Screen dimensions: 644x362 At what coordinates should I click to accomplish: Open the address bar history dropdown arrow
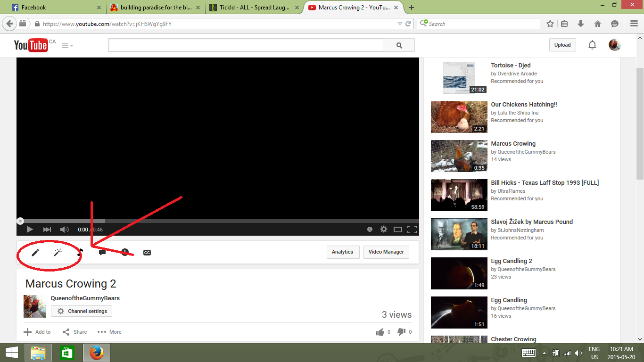coord(400,24)
